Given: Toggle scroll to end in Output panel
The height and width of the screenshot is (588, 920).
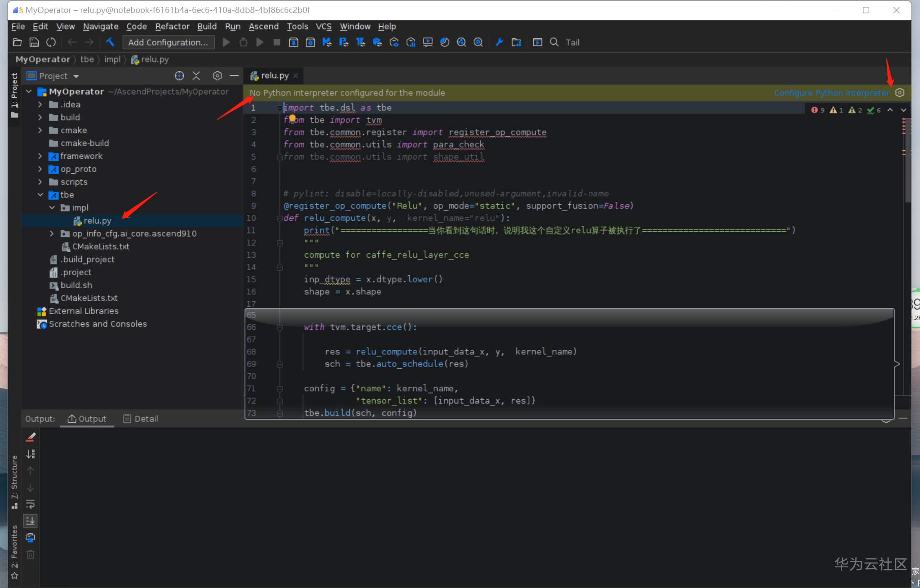Looking at the screenshot, I should (x=31, y=521).
